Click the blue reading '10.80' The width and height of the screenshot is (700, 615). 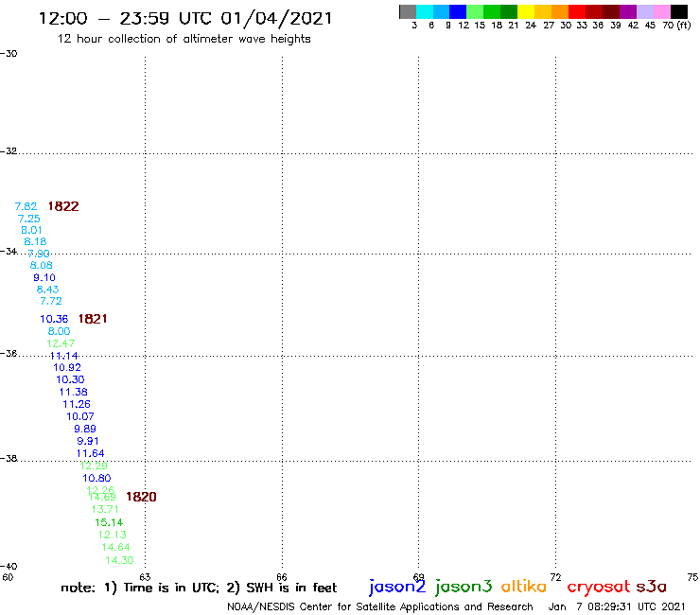96,479
